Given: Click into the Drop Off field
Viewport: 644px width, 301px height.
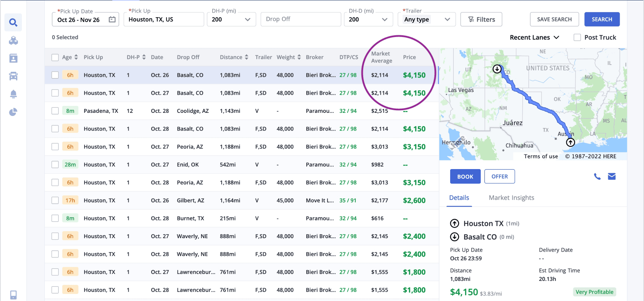Looking at the screenshot, I should click(301, 19).
